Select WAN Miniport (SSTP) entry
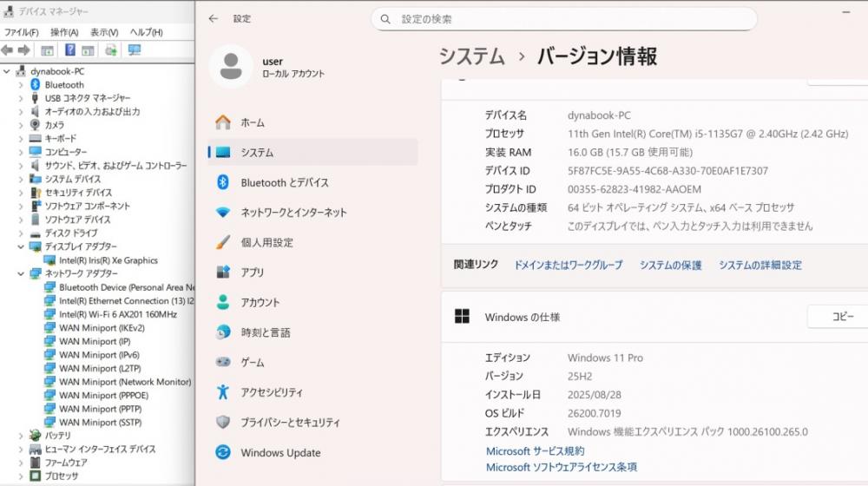This screenshot has height=486, width=868. (x=100, y=423)
